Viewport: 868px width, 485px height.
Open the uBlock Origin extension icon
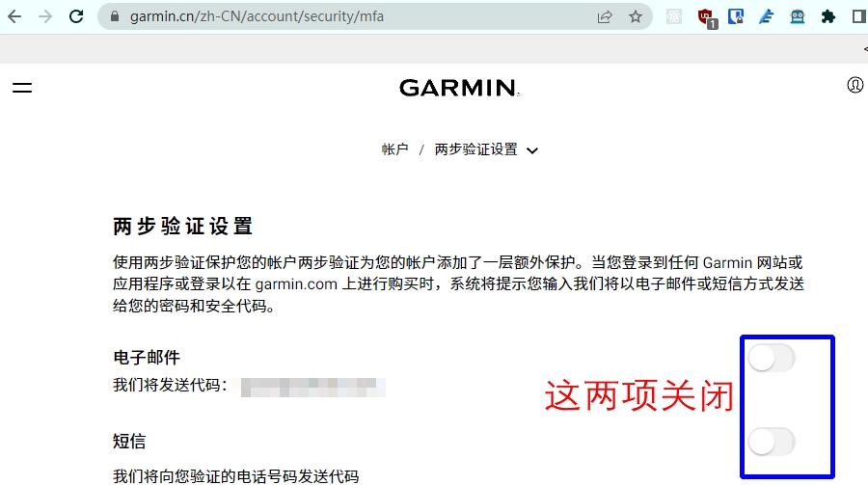707,18
